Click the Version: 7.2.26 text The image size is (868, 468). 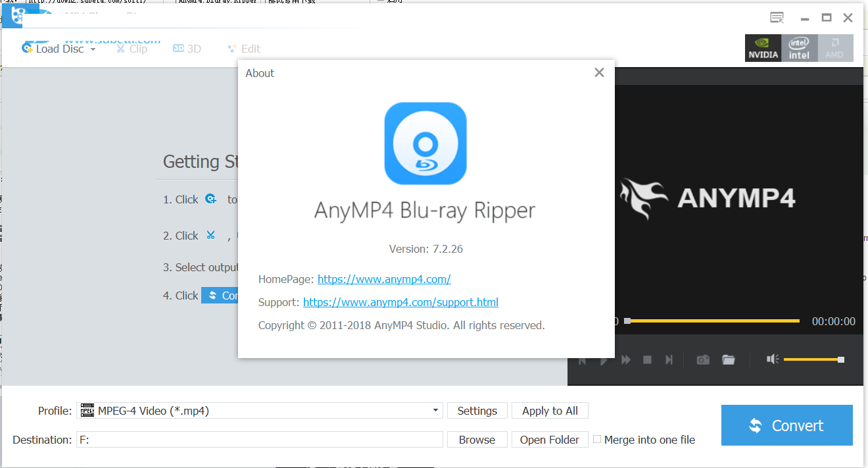click(425, 249)
